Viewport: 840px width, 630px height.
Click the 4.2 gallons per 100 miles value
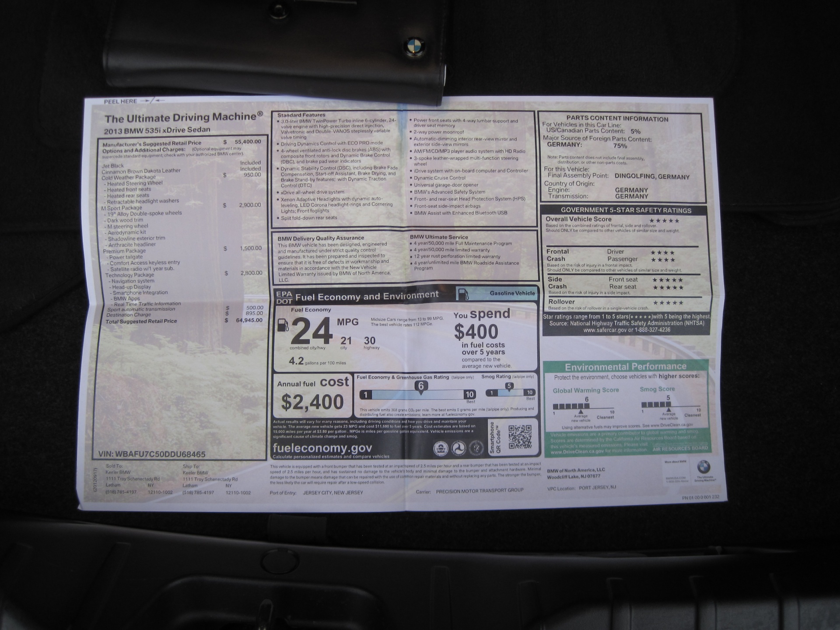tap(296, 361)
